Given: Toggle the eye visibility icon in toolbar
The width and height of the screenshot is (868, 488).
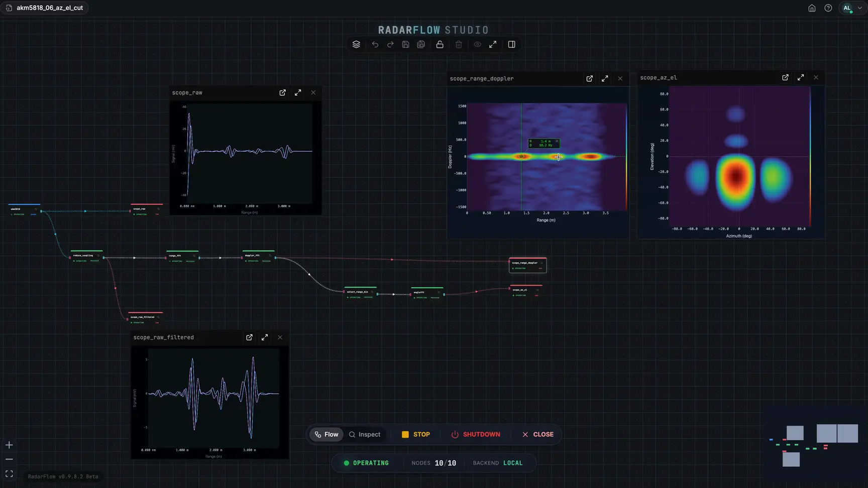Looking at the screenshot, I should point(477,44).
